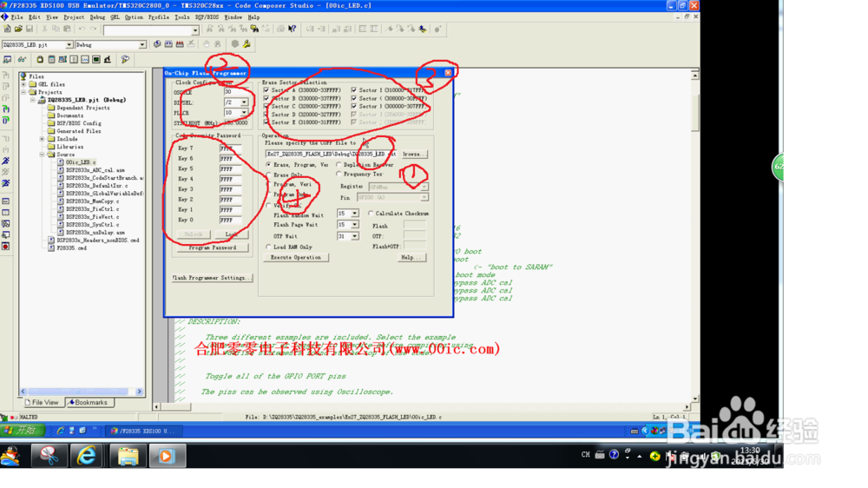Open the Debug configuration dropdown
868x488 pixels.
[142, 44]
